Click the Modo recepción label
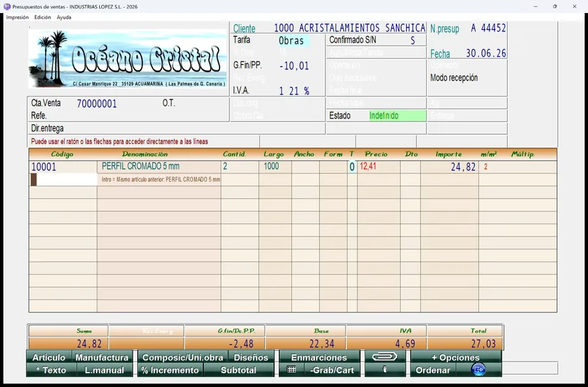Screen dimensions: 588x387 [x=454, y=78]
